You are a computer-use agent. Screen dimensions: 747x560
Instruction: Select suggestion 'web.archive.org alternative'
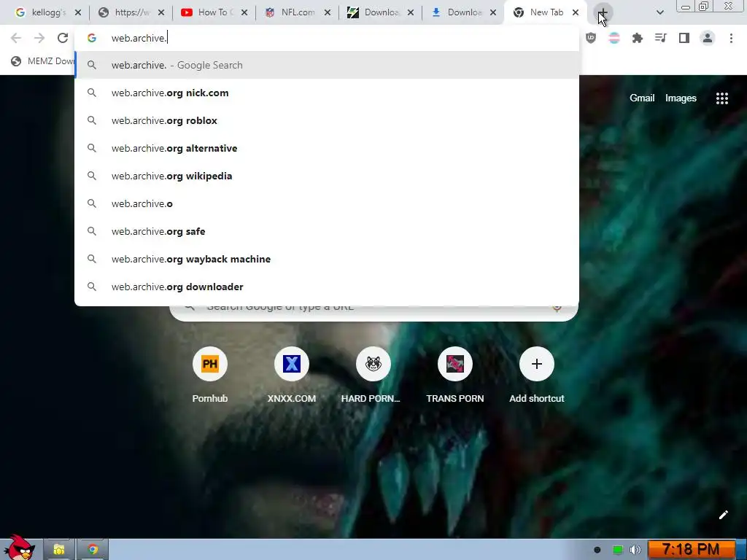tap(327, 148)
